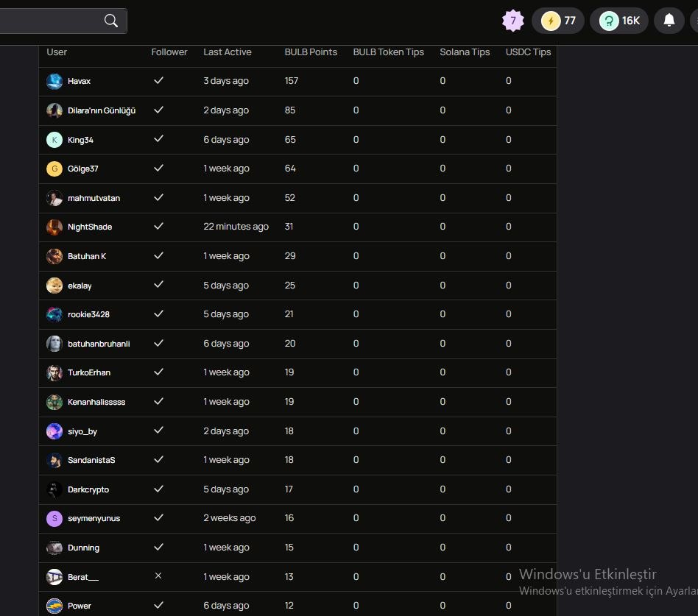
Task: Open batuhanbruhanli's avatar
Action: tap(54, 344)
